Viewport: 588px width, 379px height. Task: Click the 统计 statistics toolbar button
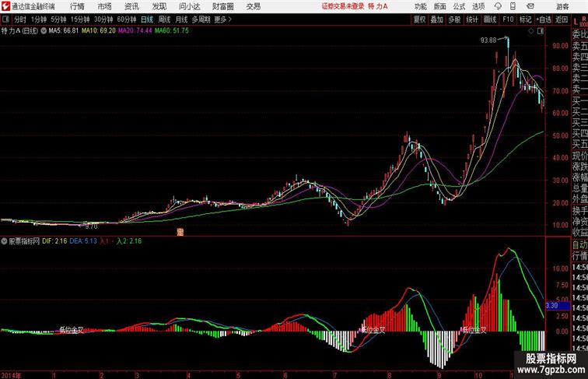472,19
